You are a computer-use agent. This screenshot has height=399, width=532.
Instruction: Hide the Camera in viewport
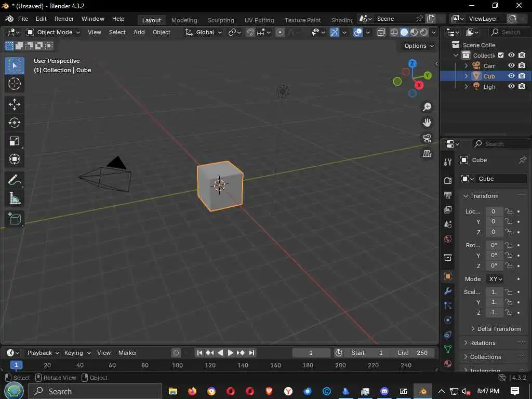click(x=511, y=65)
